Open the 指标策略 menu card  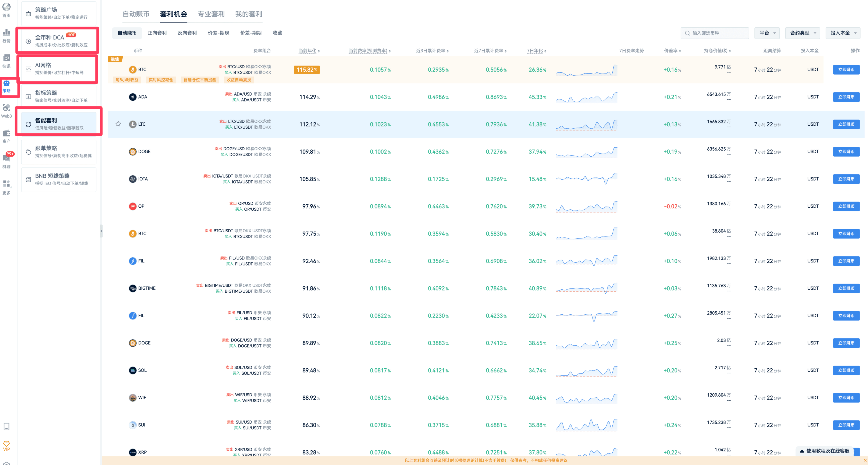click(x=59, y=96)
